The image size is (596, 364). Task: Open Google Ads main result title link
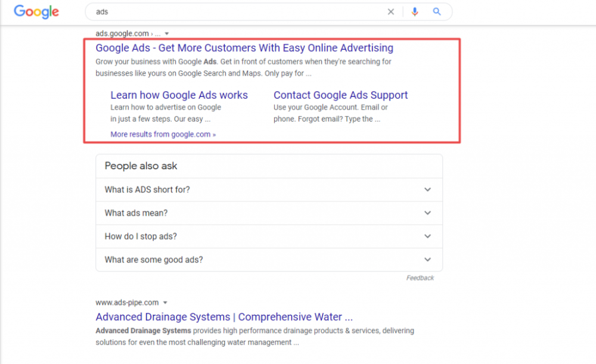click(x=244, y=48)
